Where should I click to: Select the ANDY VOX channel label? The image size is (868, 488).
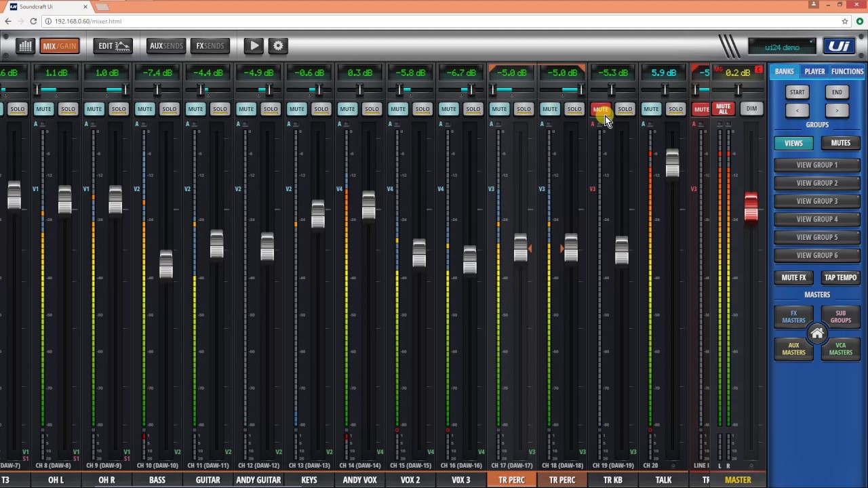click(359, 480)
